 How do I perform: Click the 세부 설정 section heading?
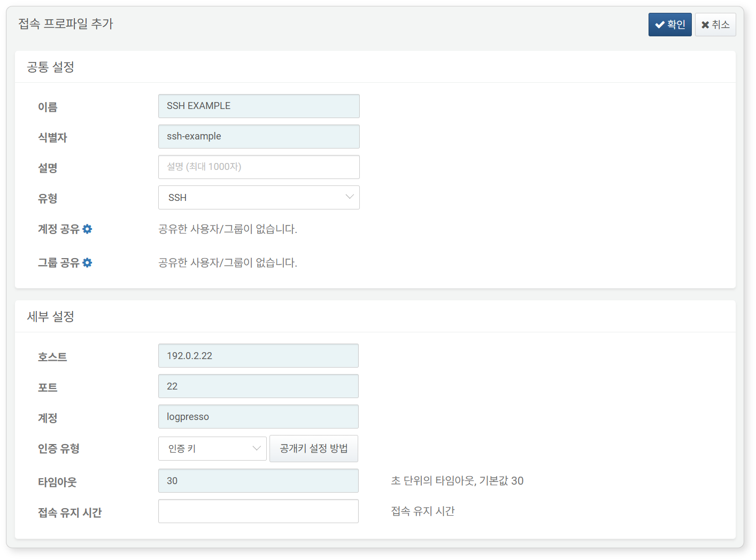pyautogui.click(x=51, y=316)
